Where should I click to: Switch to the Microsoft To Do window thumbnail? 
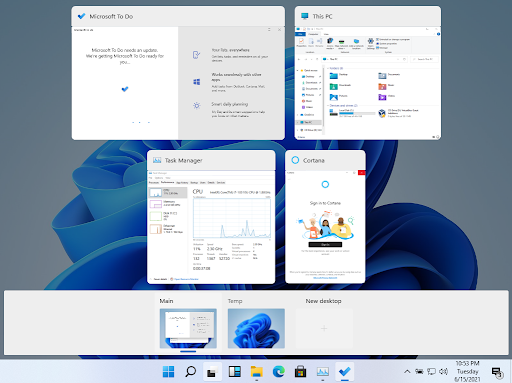tap(178, 73)
